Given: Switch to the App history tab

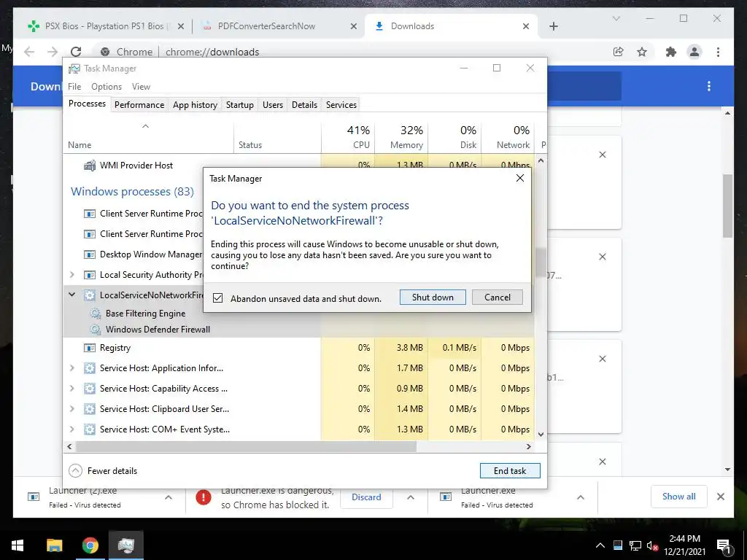Looking at the screenshot, I should coord(195,105).
